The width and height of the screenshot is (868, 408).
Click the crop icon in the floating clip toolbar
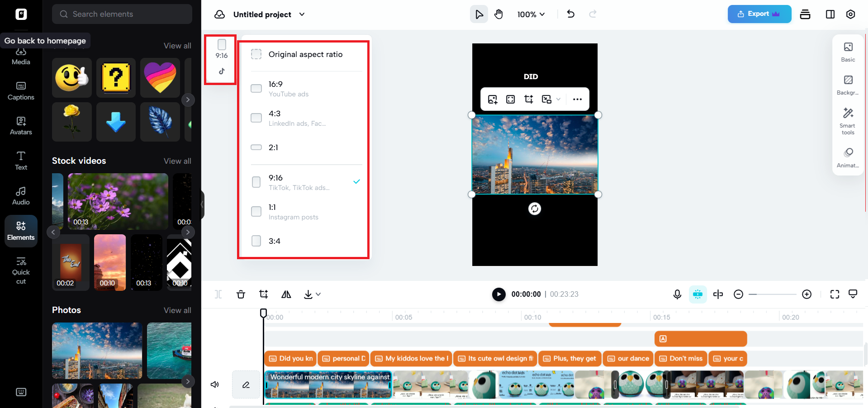coord(528,99)
